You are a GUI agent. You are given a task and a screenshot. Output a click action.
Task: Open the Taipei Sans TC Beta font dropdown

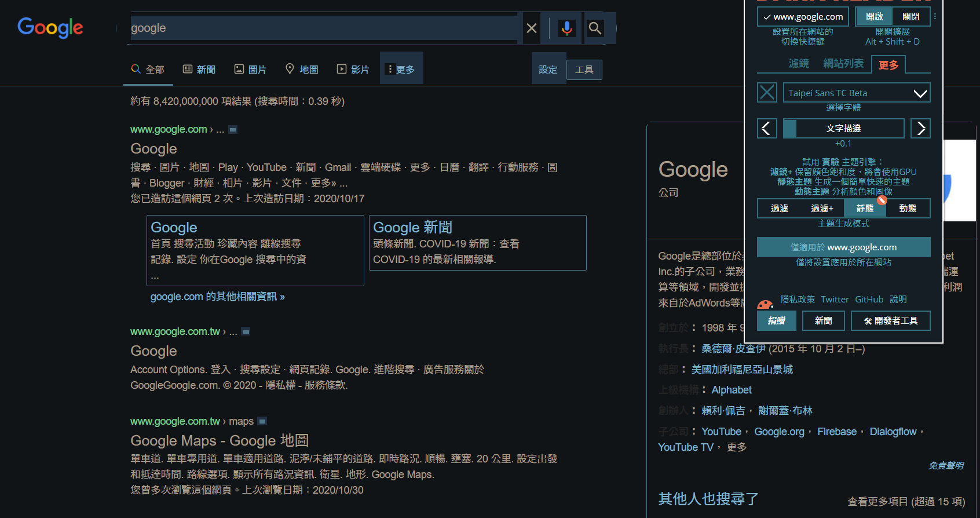pyautogui.click(x=857, y=93)
